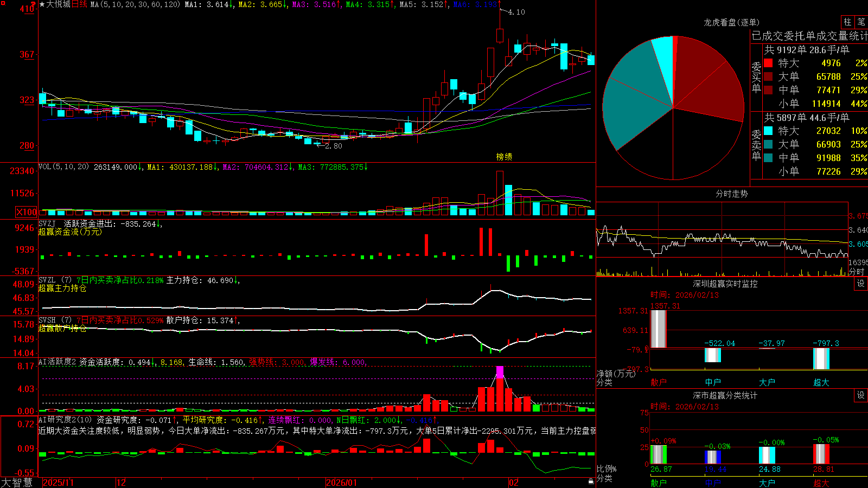The image size is (868, 488).
Task: Open VOL(5,10,20) indicator parameters
Action: 63,167
